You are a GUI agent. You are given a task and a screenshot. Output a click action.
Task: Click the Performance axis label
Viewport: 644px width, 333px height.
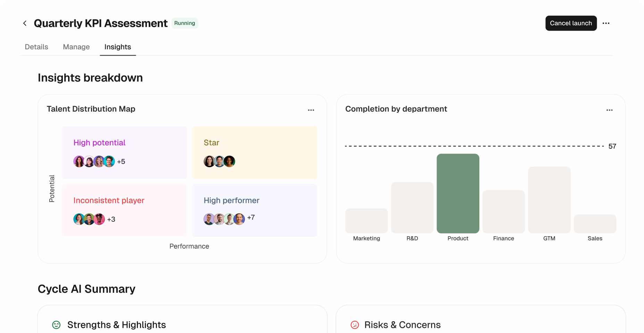(189, 246)
